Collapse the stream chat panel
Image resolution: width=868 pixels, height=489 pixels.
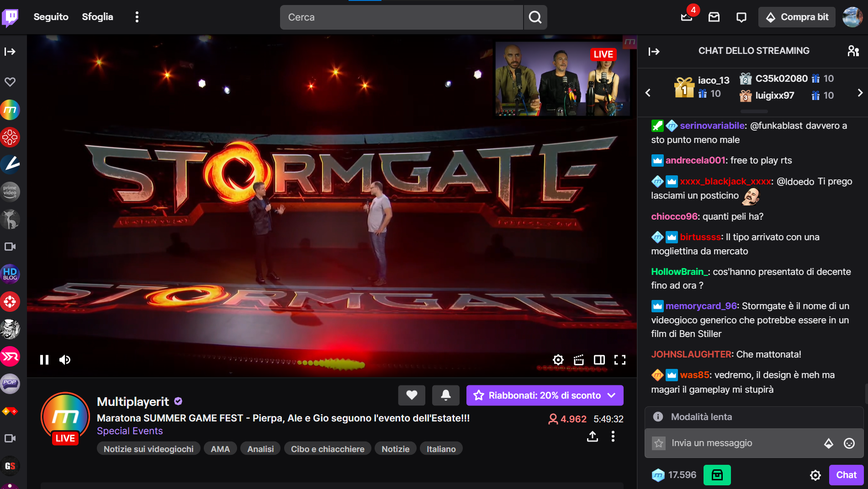654,52
